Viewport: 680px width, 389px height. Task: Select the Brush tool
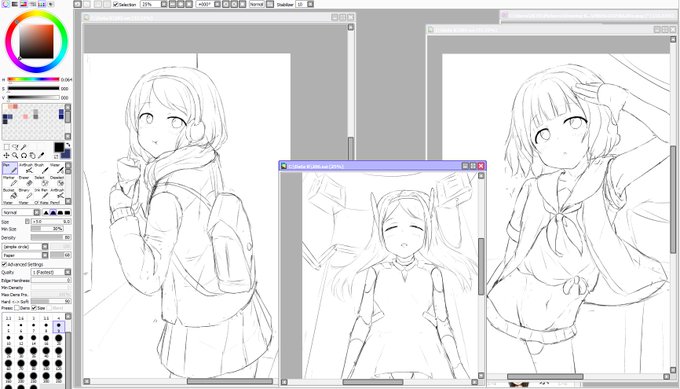pos(41,168)
